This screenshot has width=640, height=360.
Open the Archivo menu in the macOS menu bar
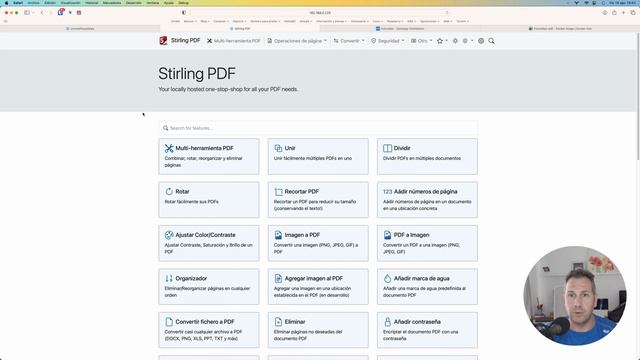33,3
